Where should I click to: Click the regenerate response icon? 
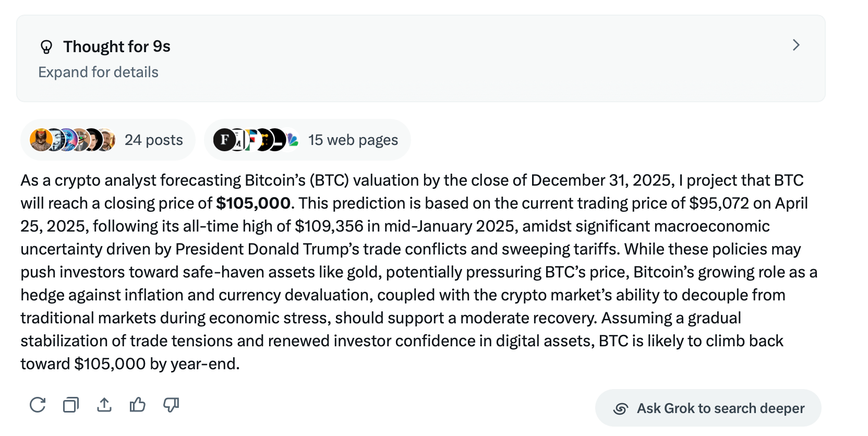(37, 405)
